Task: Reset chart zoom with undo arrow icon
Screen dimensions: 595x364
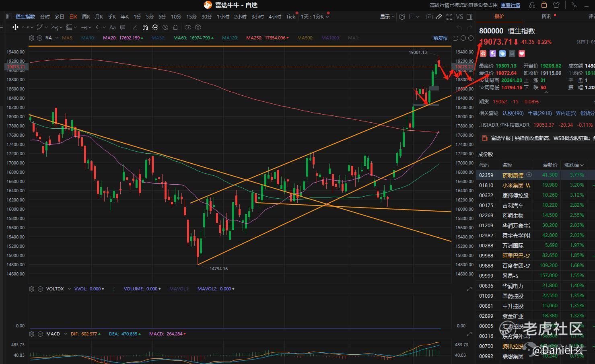Action: [456, 38]
